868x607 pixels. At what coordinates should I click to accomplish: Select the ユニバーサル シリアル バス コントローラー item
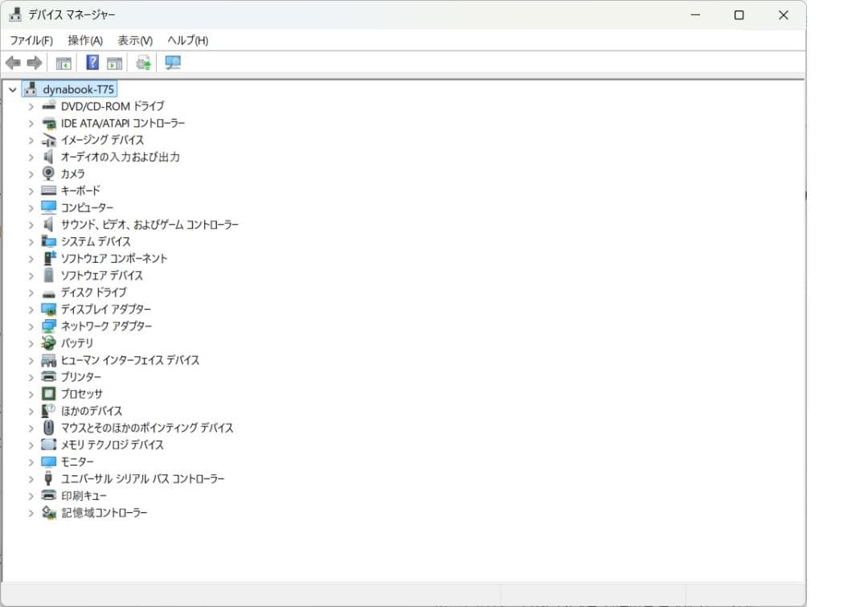[142, 478]
